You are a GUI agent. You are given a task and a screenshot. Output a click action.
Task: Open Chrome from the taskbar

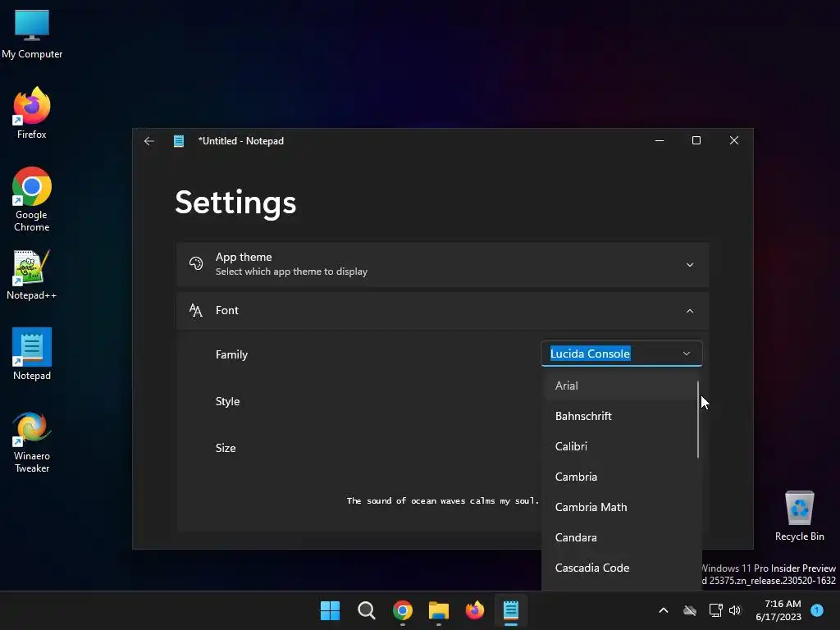402,610
